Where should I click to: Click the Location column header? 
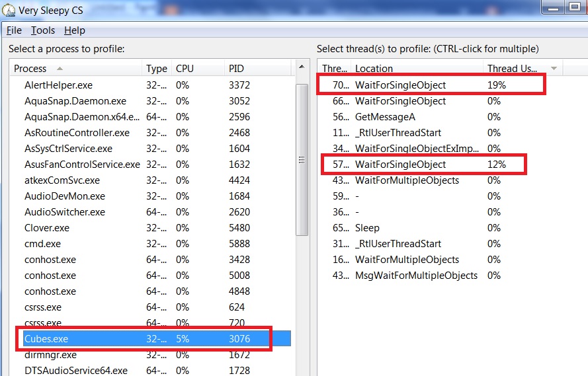pyautogui.click(x=374, y=69)
